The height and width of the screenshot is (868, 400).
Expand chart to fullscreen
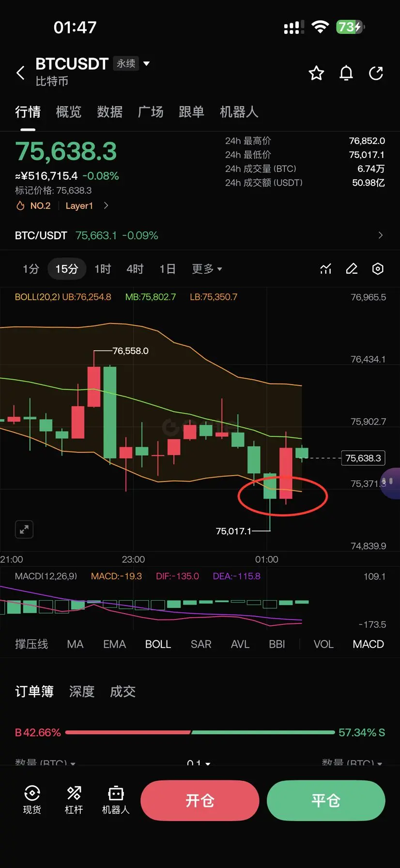tap(24, 529)
